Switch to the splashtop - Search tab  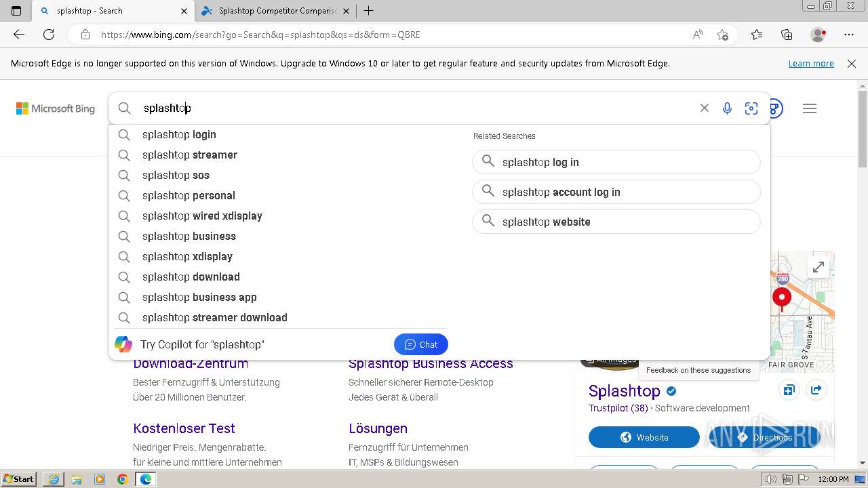(113, 11)
